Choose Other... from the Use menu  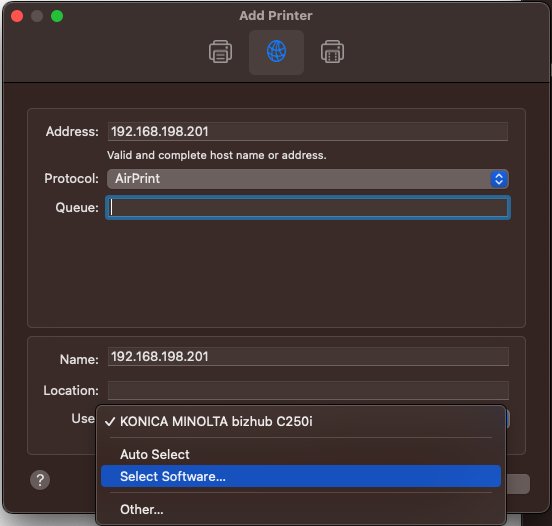(x=301, y=509)
